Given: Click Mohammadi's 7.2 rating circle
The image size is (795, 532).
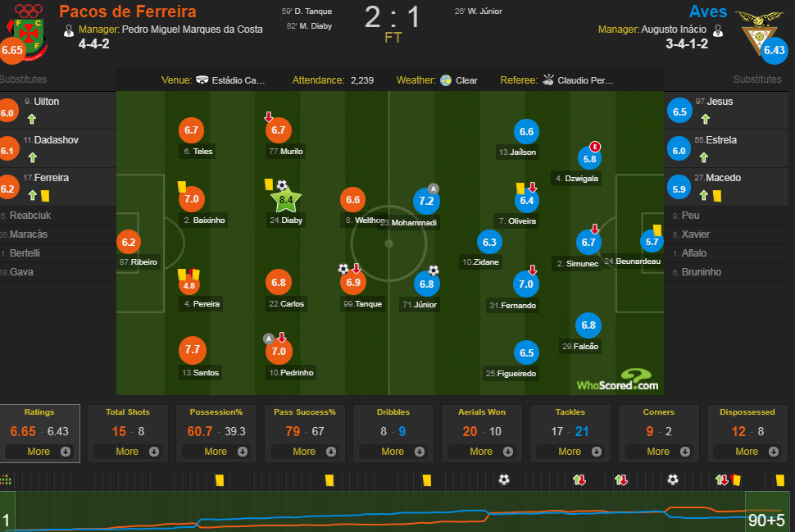Looking at the screenshot, I should click(426, 201).
